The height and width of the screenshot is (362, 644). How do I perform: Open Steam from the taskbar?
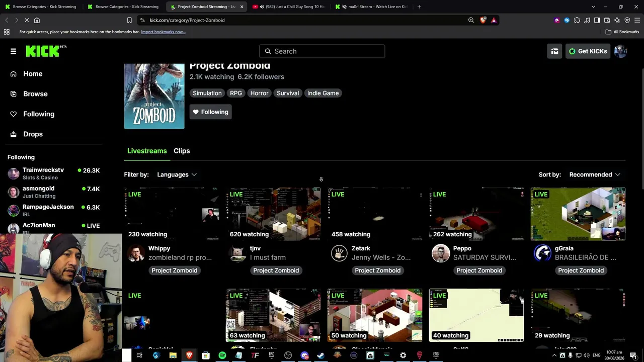(320, 355)
